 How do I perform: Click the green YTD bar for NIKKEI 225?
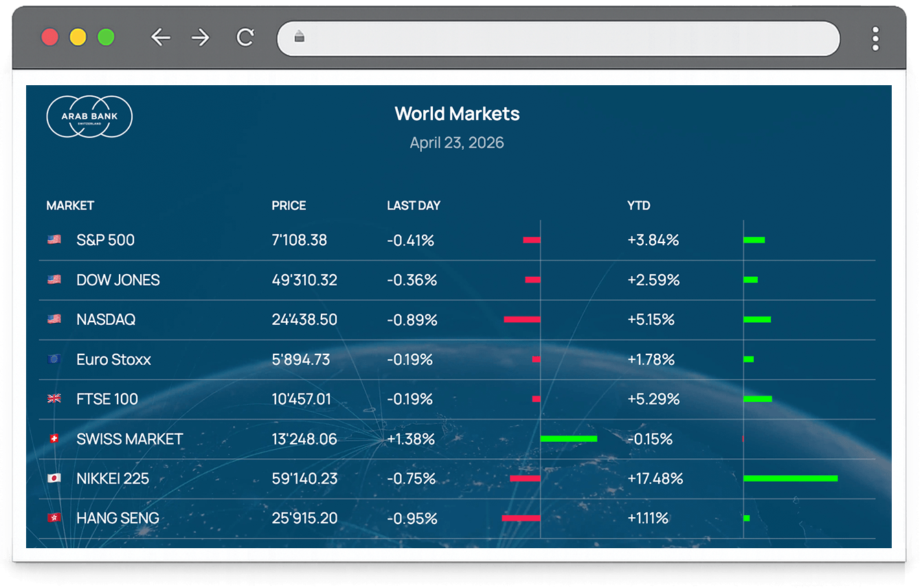(790, 478)
